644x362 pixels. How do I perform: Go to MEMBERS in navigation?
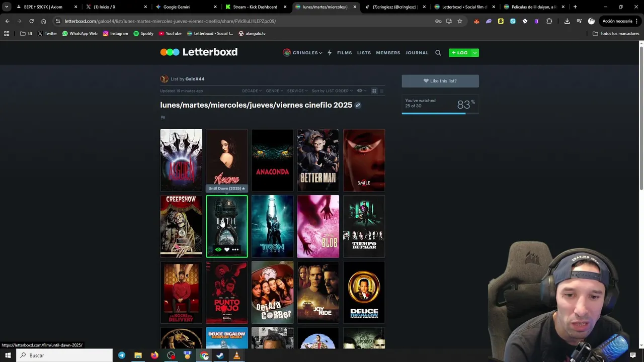pos(388,53)
